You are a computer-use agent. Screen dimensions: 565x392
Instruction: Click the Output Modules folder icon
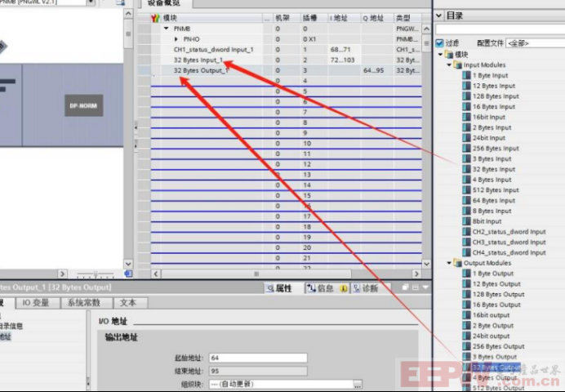click(x=457, y=263)
